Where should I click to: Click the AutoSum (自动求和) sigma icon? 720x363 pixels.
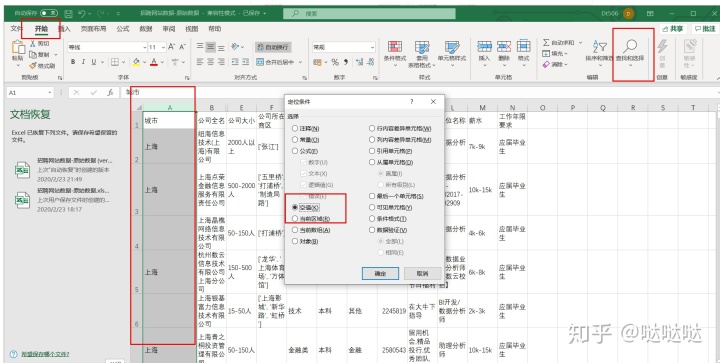546,43
